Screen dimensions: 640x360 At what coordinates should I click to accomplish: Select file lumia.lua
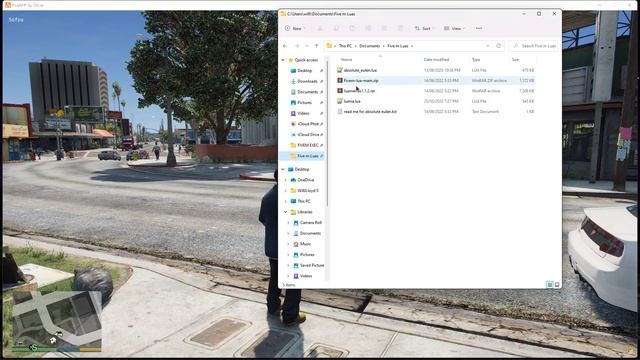352,101
